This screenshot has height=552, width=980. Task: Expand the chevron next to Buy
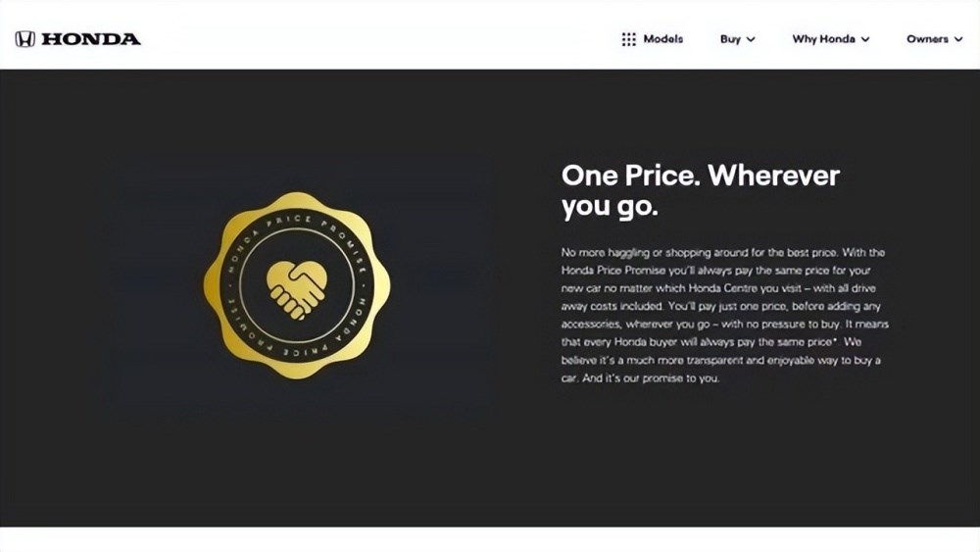[751, 40]
